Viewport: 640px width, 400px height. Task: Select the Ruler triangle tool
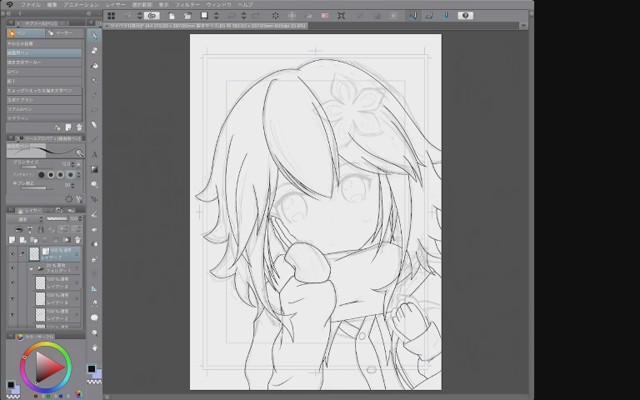94,288
